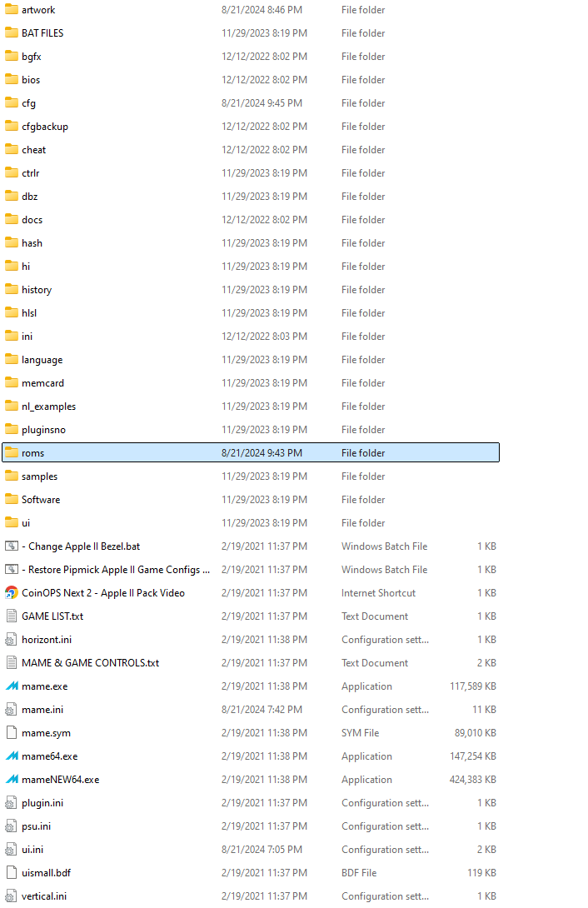Click the mame64.exe file name
This screenshot has height=908, width=588.
point(50,756)
